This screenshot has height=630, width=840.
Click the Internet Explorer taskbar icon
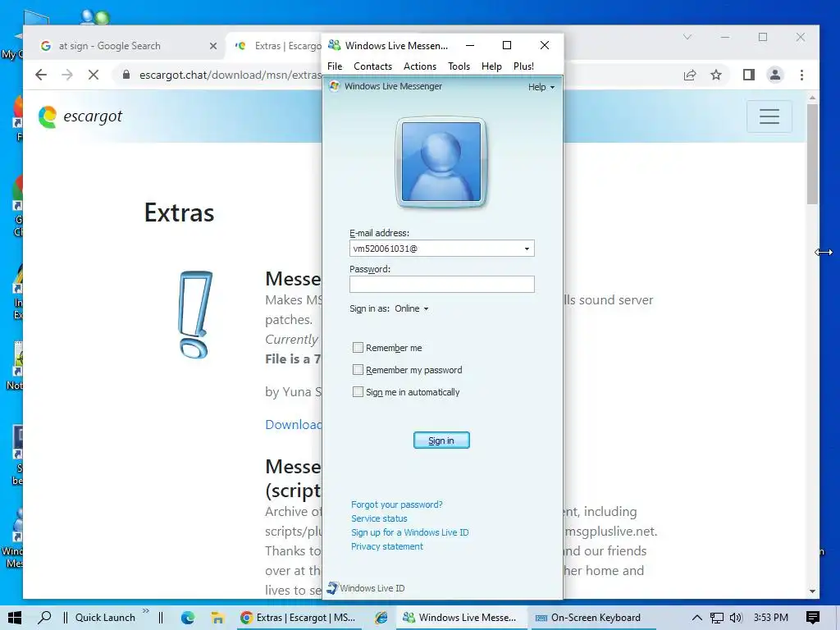(x=381, y=618)
